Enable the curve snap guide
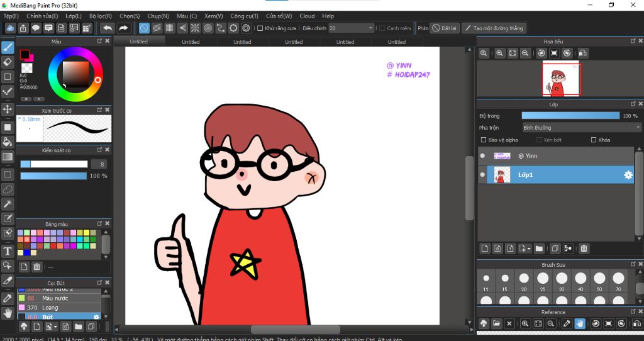This screenshot has height=341, width=644. (221, 28)
